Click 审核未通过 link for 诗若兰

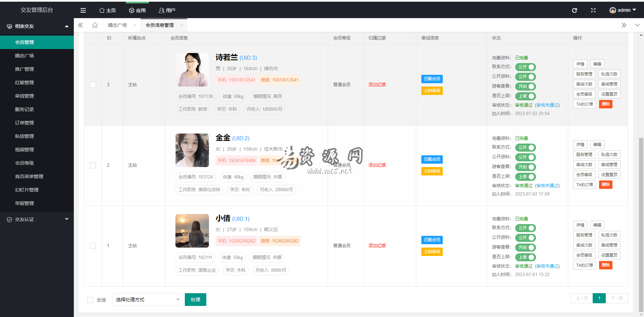(x=547, y=105)
